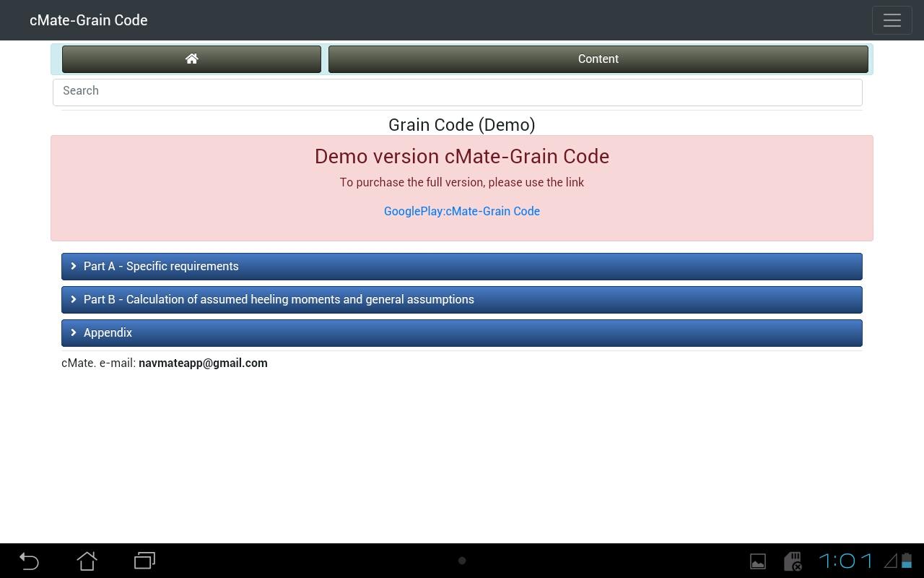This screenshot has height=578, width=924.
Task: Click the Grain Code (Demo) heading
Action: tap(462, 124)
